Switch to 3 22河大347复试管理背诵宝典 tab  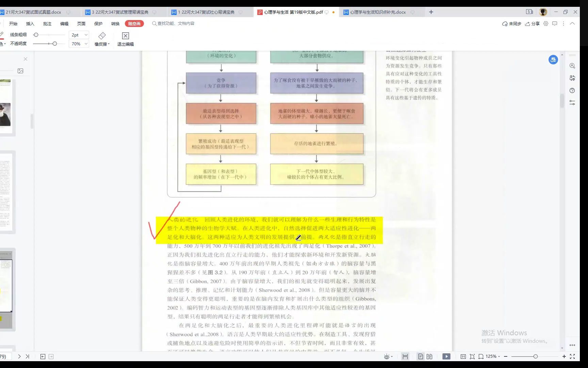120,12
